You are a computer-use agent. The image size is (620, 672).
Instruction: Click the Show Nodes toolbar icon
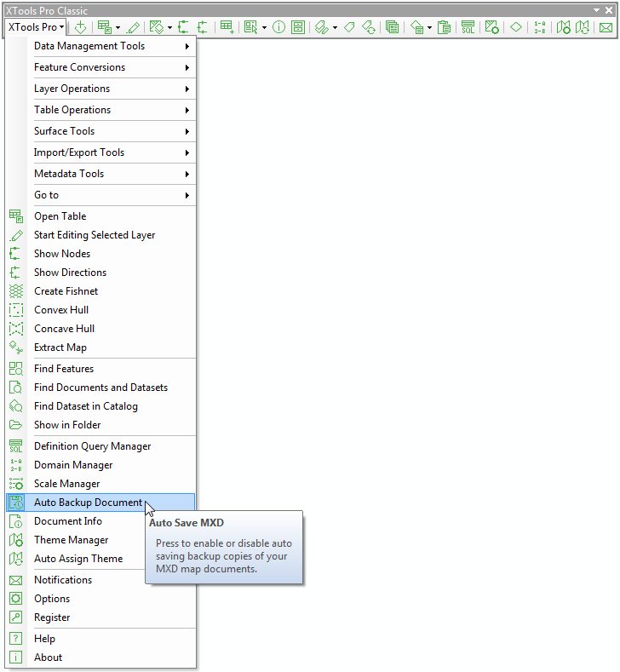click(183, 27)
